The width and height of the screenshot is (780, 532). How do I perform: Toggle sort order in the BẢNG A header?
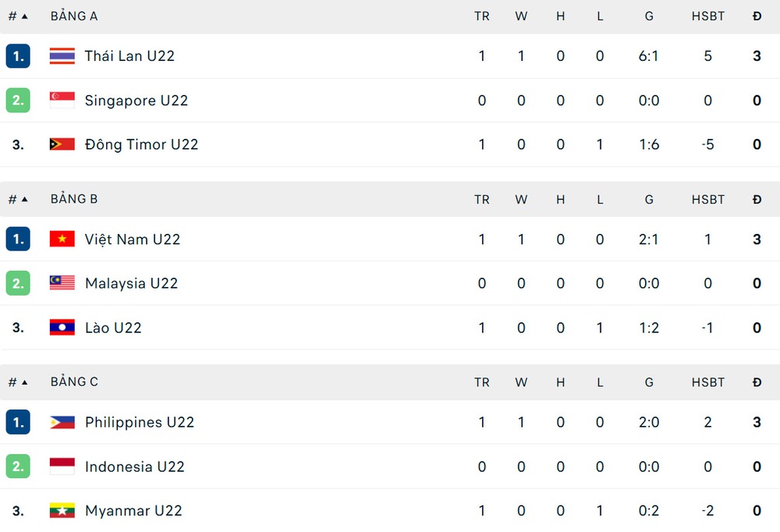click(x=74, y=15)
